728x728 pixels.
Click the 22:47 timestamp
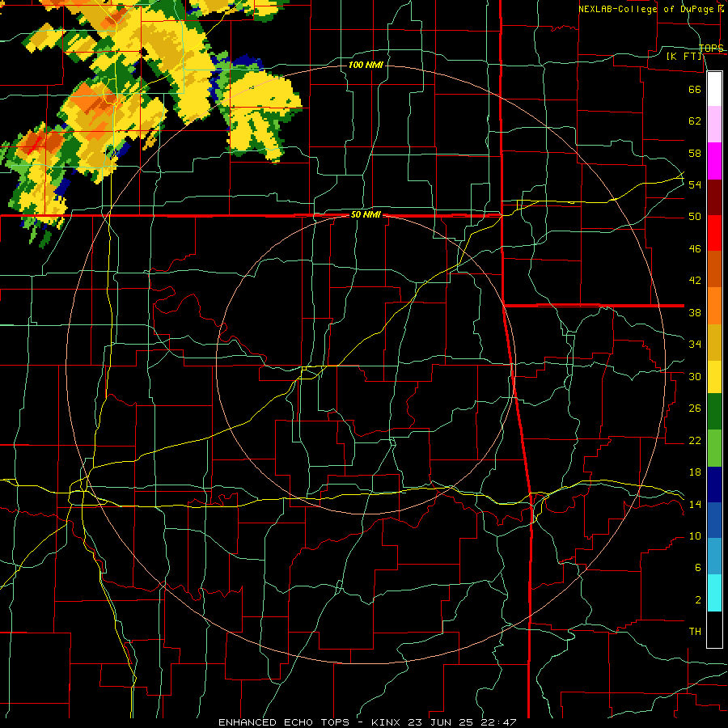[x=500, y=722]
